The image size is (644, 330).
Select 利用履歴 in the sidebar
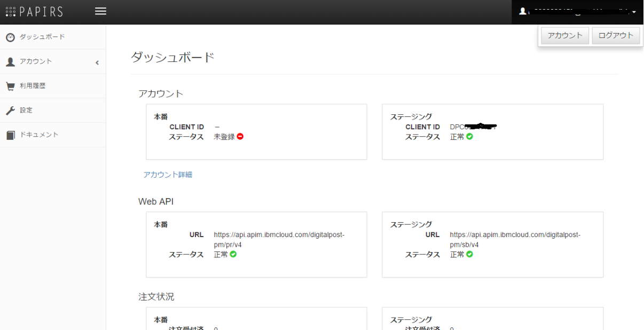[33, 86]
